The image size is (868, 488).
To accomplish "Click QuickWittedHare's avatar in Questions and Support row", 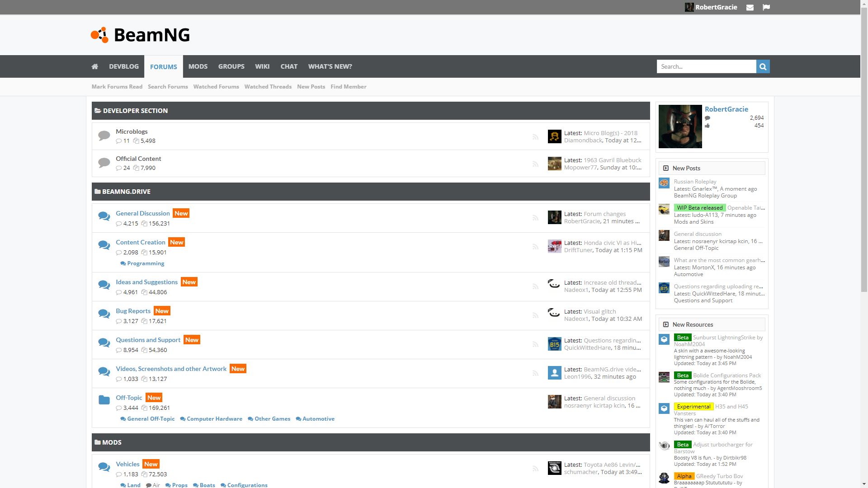I will point(554,344).
